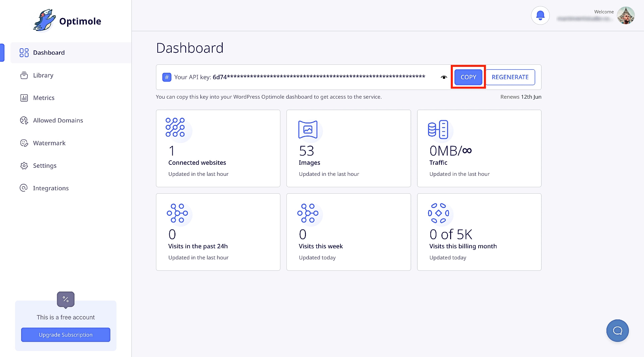Viewport: 644px width, 357px height.
Task: Click the Dashboard page heading
Action: coord(190,48)
